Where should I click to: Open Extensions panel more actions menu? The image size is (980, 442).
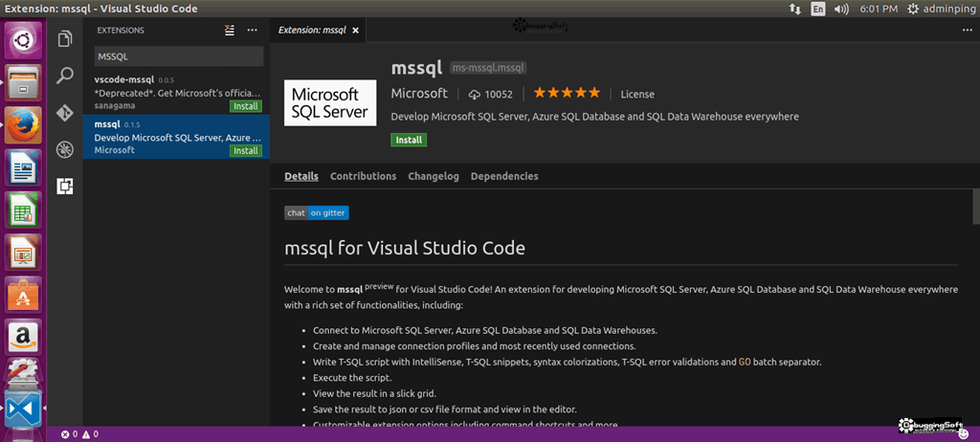(252, 30)
